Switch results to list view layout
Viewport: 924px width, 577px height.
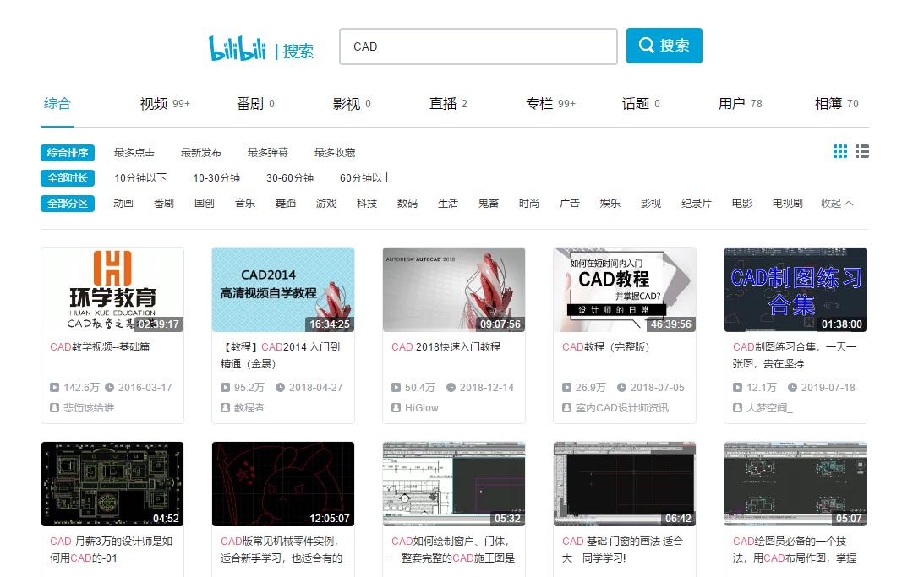coord(862,152)
